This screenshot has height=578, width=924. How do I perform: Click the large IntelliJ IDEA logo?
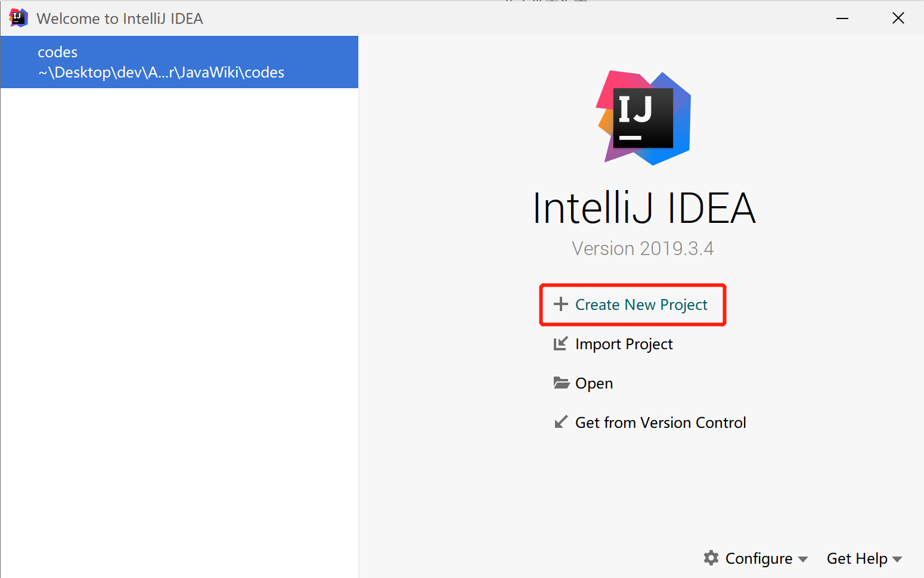point(644,118)
